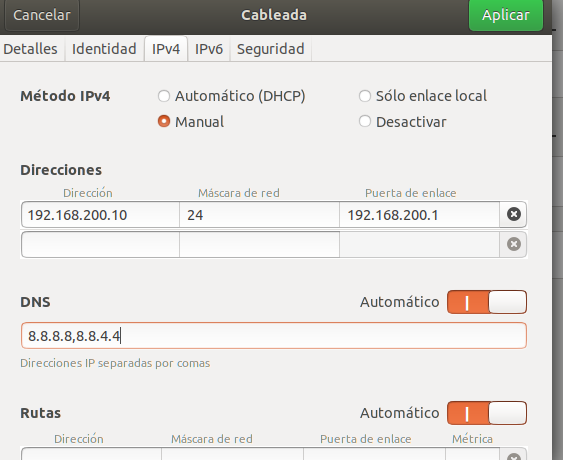Click the Rutas Puerta de enlace field
The image size is (563, 460).
(374, 454)
